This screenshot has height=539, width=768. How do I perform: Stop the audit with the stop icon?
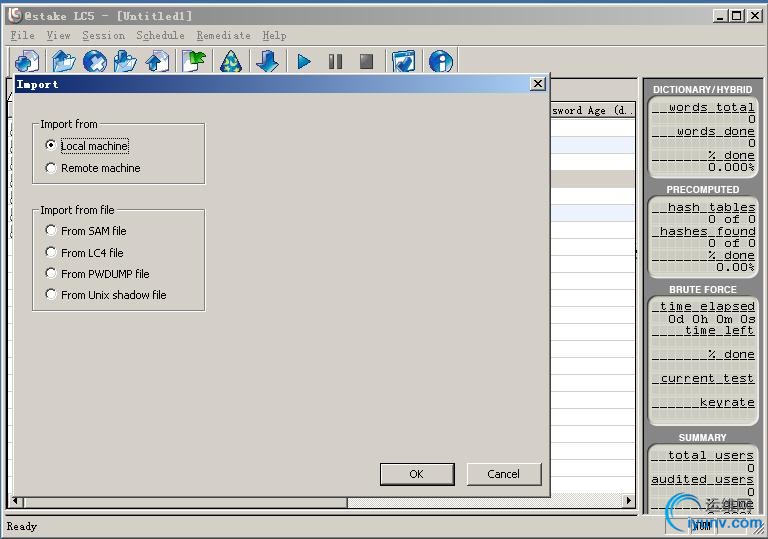366,62
